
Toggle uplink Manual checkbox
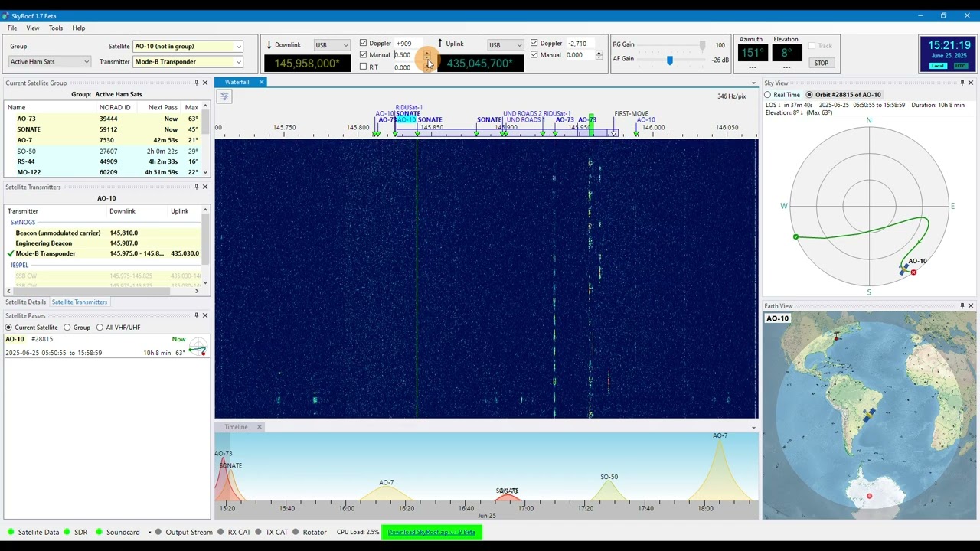534,55
